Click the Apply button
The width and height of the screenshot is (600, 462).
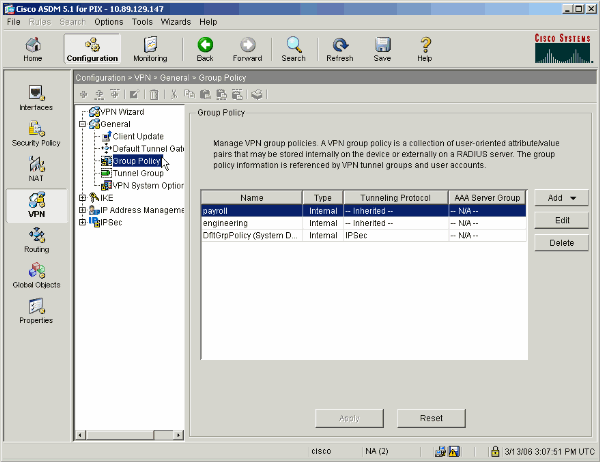tap(349, 418)
